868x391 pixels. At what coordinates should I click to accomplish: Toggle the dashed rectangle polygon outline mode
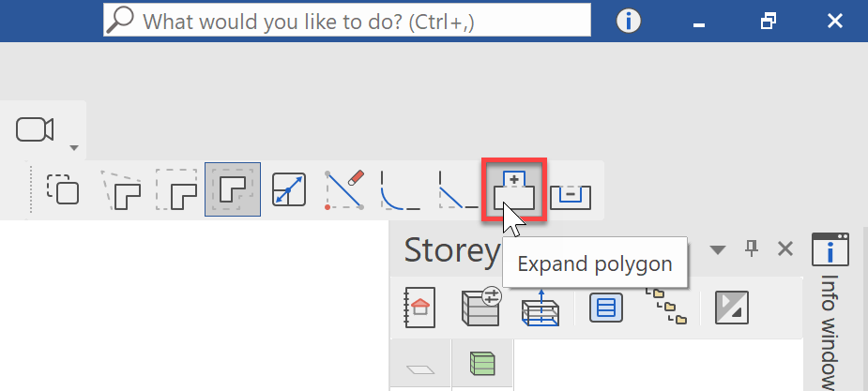(x=176, y=190)
